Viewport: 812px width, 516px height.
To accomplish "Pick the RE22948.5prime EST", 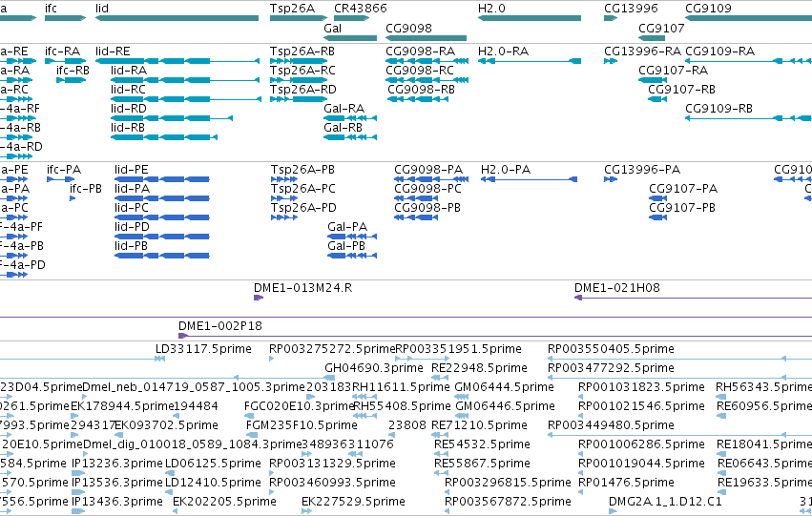I will [440, 378].
